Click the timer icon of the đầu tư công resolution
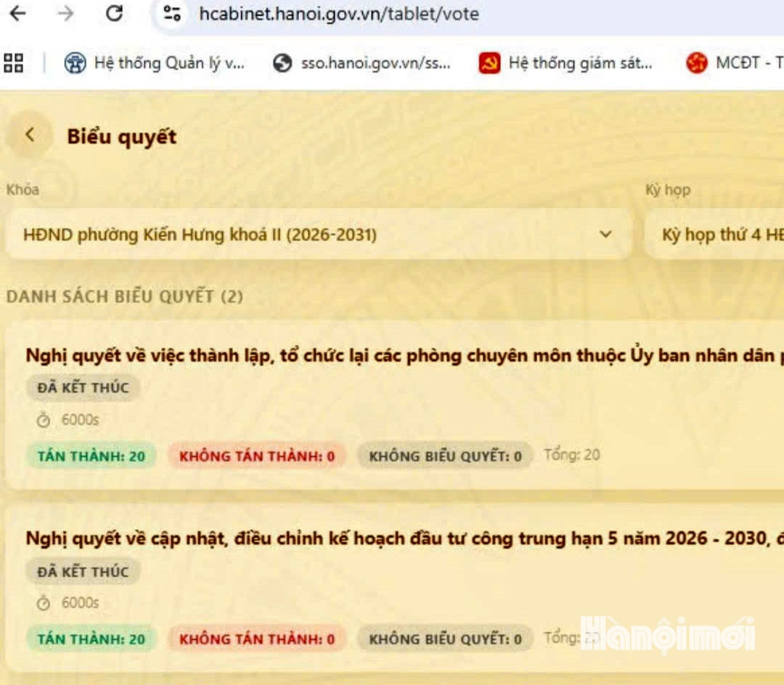Screen dimensions: 784x685 (x=44, y=603)
